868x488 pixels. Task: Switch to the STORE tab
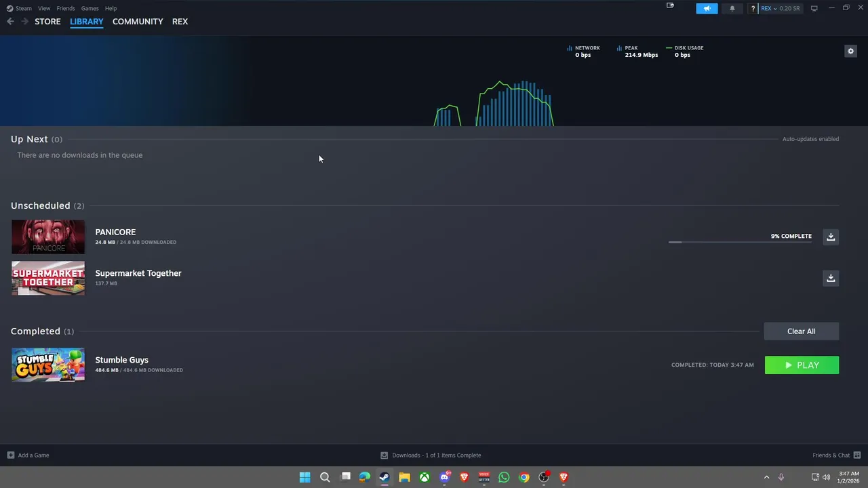point(47,22)
